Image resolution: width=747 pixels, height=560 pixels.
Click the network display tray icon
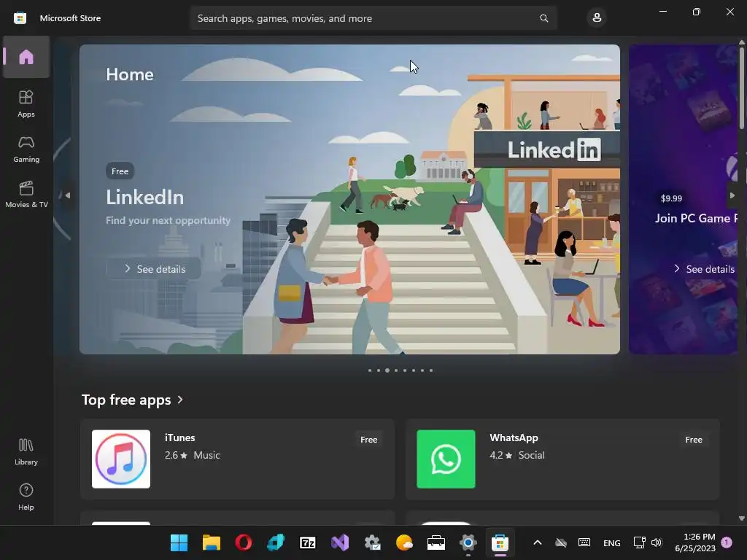[x=639, y=542]
